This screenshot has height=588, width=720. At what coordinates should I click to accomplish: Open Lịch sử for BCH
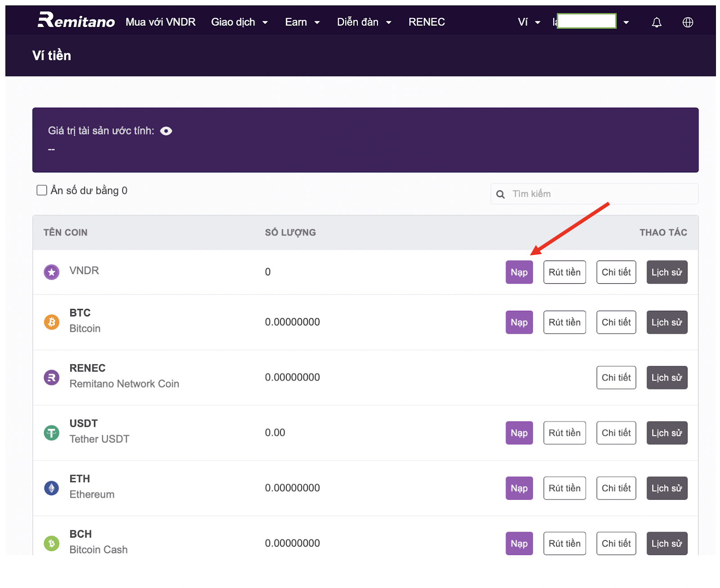[x=667, y=543]
